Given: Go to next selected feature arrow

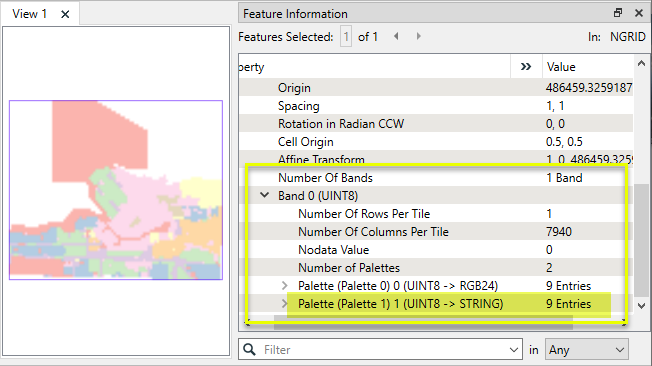Looking at the screenshot, I should pyautogui.click(x=419, y=37).
